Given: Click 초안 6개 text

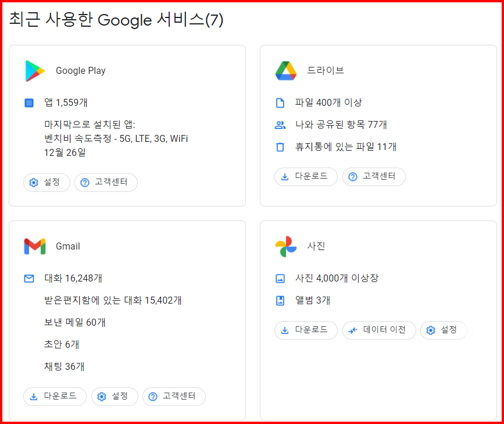Looking at the screenshot, I should pyautogui.click(x=62, y=344).
